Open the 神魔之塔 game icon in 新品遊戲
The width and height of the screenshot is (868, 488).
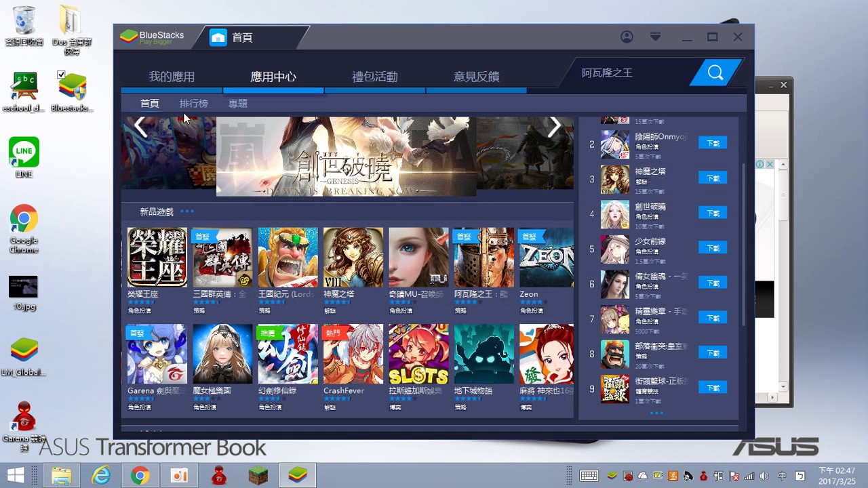click(x=353, y=258)
